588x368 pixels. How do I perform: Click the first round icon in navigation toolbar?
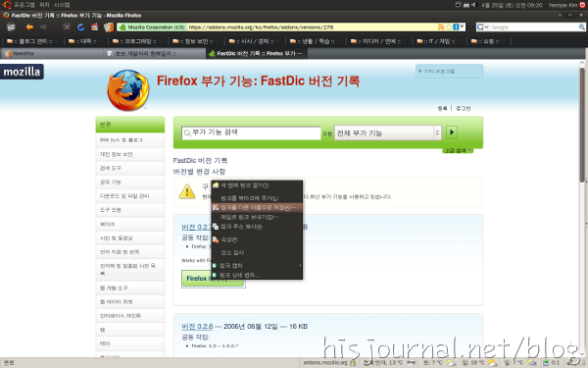click(11, 27)
